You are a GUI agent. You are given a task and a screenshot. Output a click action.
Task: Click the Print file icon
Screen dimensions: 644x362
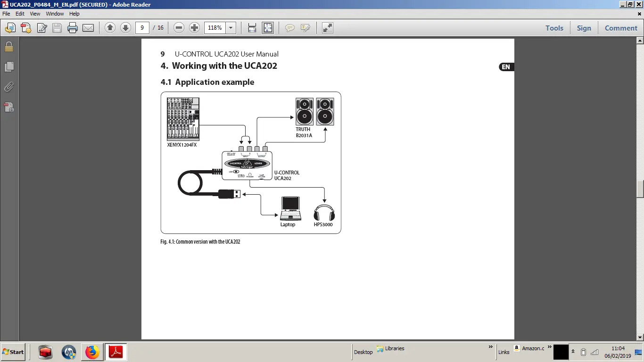click(73, 28)
